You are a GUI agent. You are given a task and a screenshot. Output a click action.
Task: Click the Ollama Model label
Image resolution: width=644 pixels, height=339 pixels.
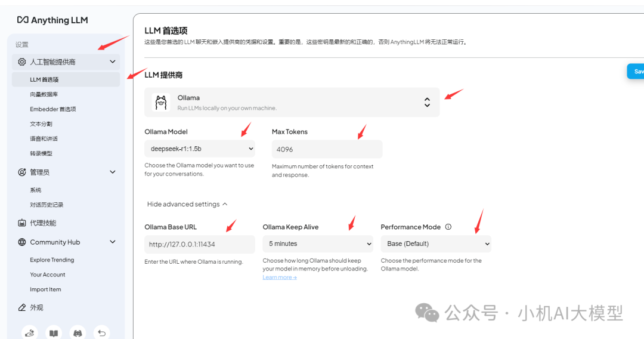point(166,132)
